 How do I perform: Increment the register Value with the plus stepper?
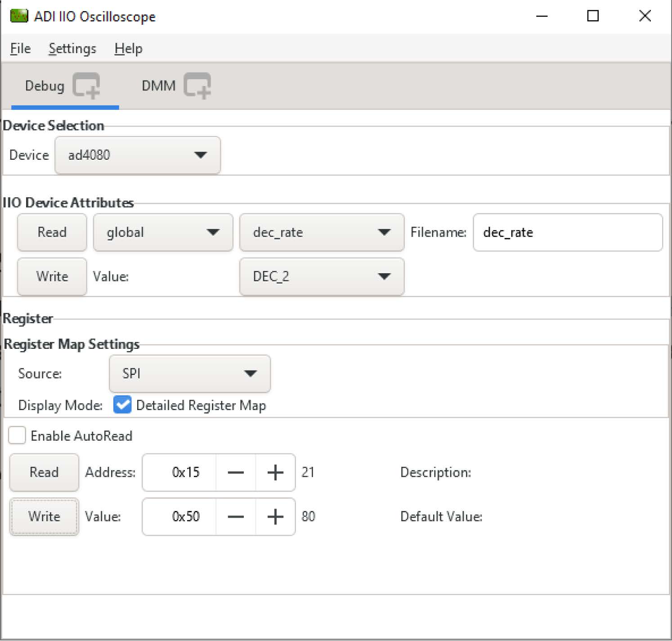point(275,517)
